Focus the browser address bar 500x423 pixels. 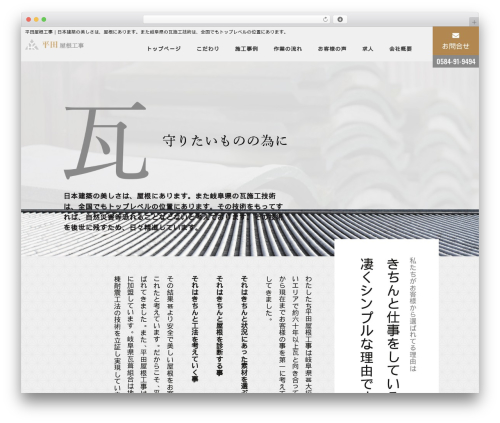tap(237, 20)
